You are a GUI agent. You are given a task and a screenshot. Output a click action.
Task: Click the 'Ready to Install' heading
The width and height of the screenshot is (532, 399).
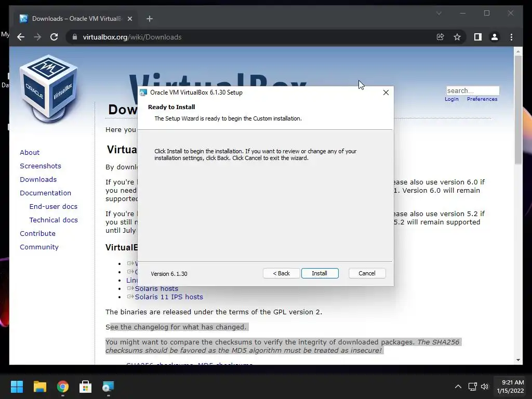pyautogui.click(x=171, y=107)
